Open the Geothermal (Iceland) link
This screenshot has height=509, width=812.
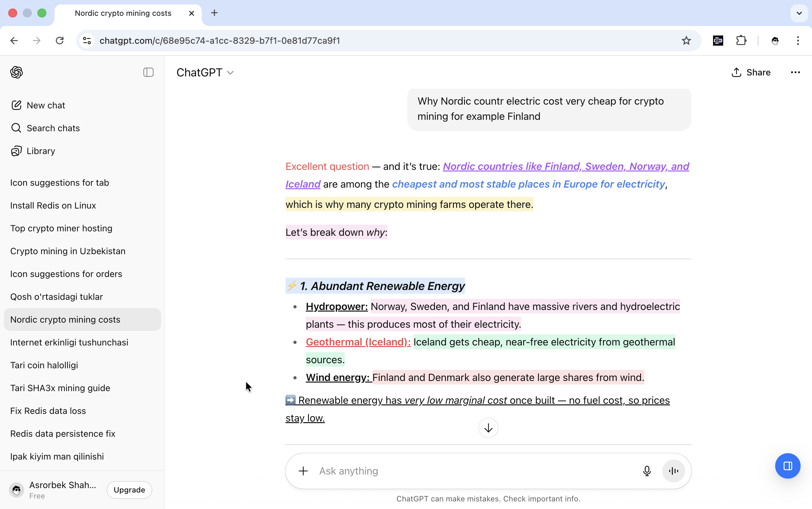(358, 342)
